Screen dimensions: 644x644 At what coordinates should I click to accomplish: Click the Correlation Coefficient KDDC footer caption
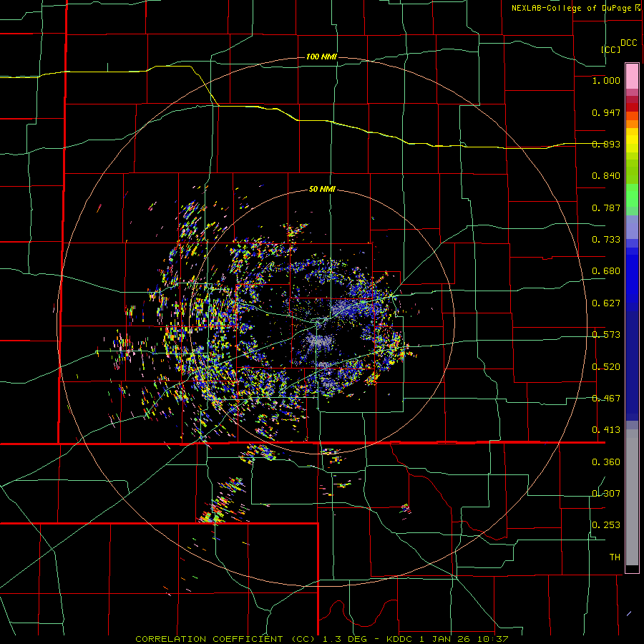click(x=321, y=639)
